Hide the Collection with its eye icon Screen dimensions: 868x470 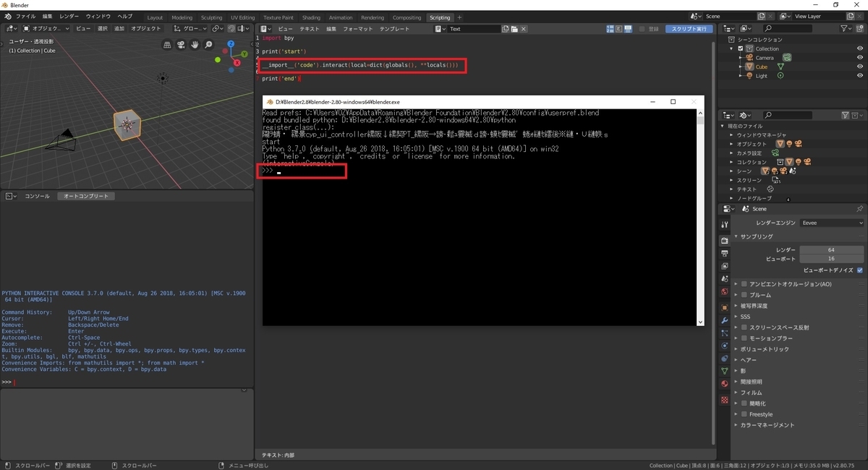pos(860,48)
